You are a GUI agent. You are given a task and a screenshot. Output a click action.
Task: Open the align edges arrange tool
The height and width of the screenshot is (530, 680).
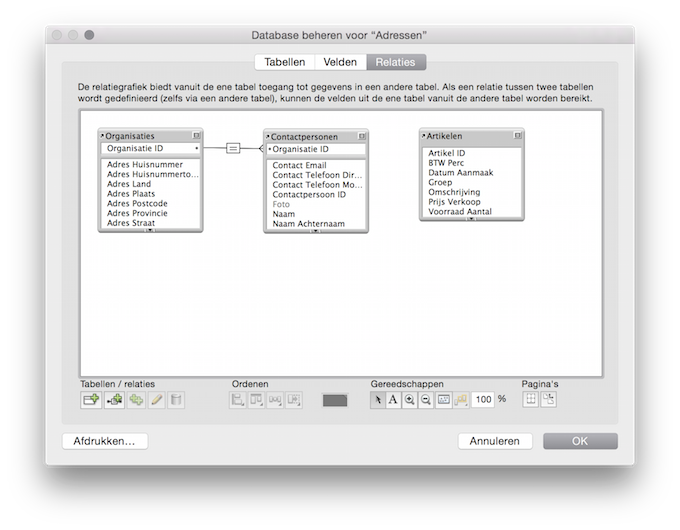(237, 399)
